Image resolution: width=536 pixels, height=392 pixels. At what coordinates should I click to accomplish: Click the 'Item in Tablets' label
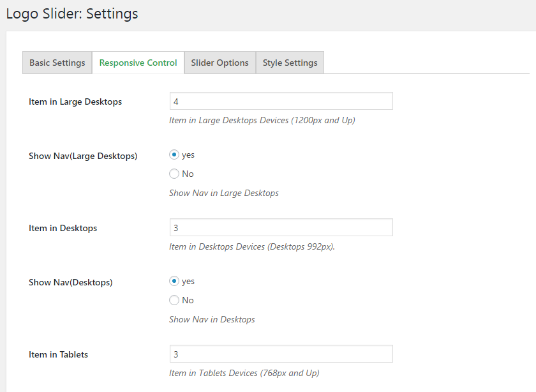coord(59,354)
